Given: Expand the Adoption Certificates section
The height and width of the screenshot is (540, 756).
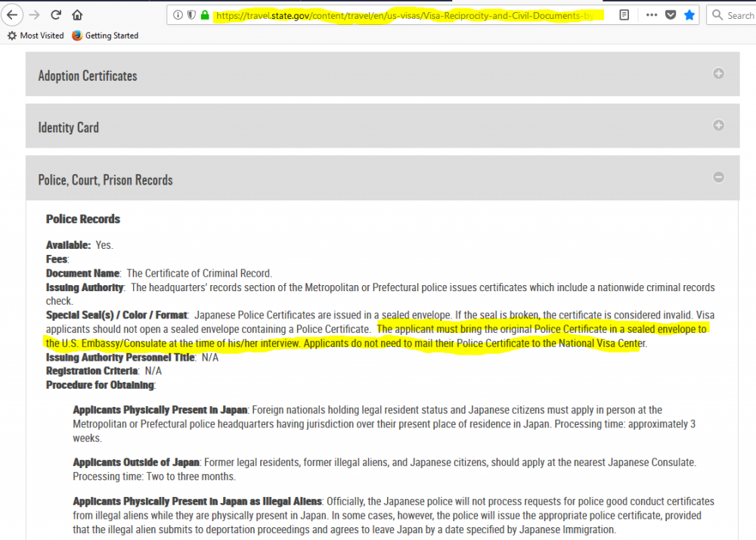Looking at the screenshot, I should (x=383, y=74).
